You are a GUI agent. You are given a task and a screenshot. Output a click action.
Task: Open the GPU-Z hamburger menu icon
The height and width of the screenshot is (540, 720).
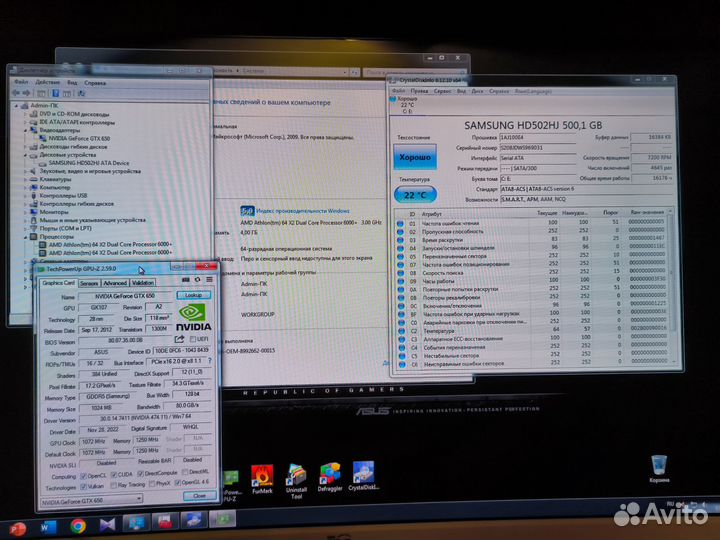209,280
